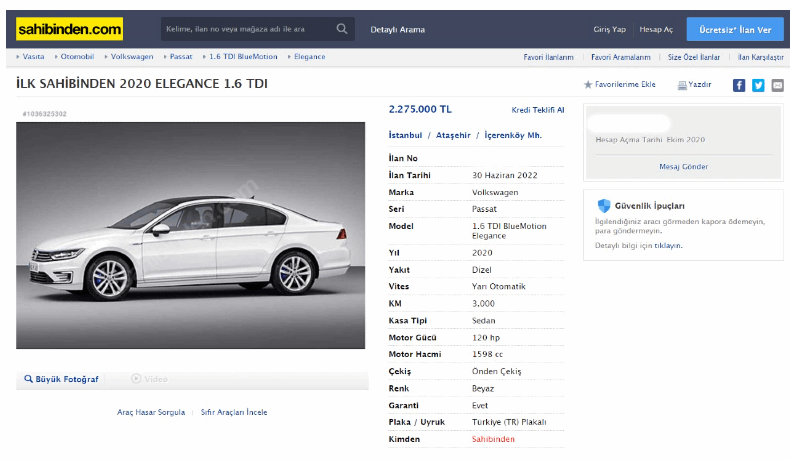Click the Ücretsiz İlan Ver button
This screenshot has height=460, width=790.
[735, 30]
